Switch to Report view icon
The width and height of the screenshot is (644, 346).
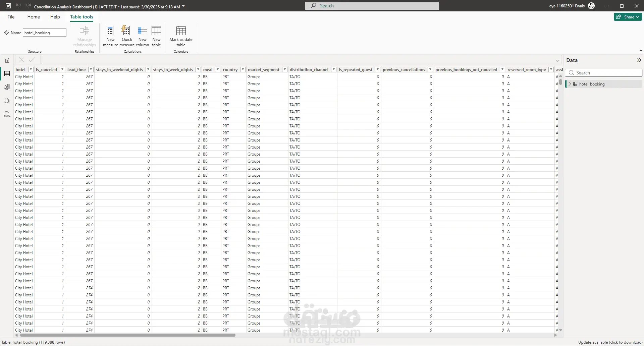click(x=7, y=60)
